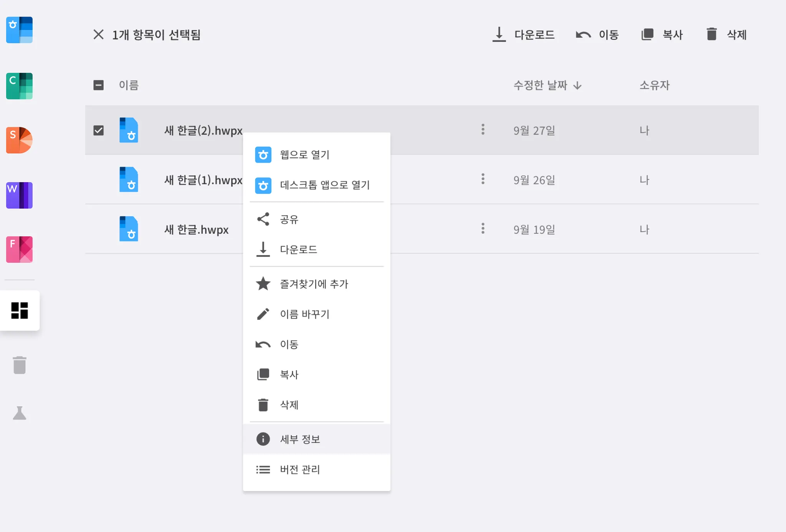Open the lab flask icon in the sidebar
The image size is (786, 532).
pos(20,413)
